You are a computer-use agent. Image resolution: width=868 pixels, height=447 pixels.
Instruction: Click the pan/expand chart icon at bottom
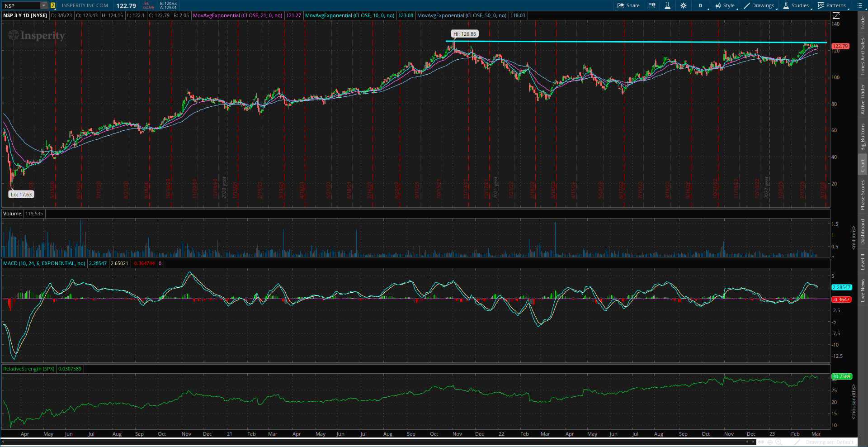(761, 442)
